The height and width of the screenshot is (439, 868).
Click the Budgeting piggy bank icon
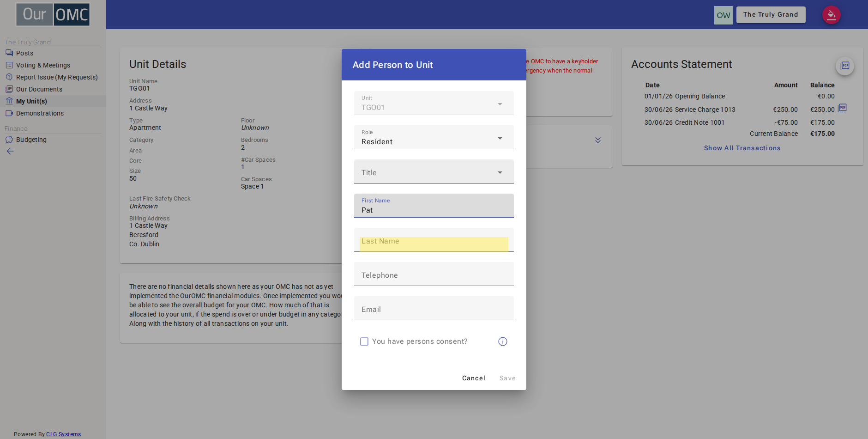[9, 140]
